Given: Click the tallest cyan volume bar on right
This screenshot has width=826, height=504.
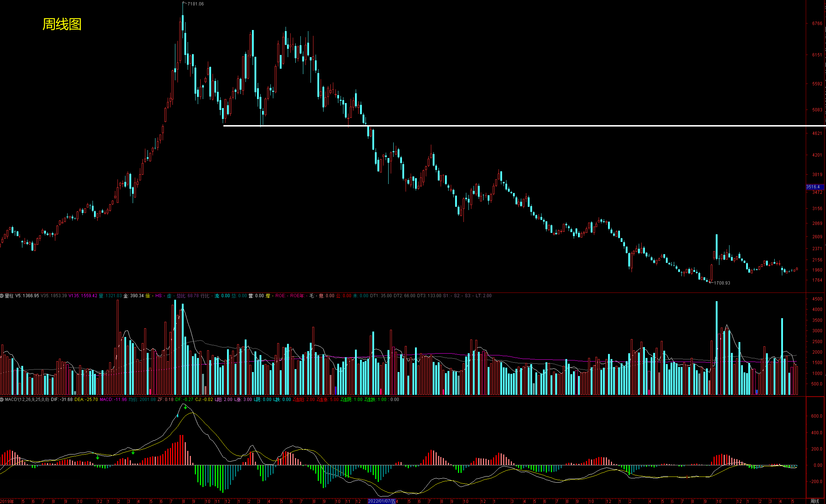Looking at the screenshot, I should 716,347.
